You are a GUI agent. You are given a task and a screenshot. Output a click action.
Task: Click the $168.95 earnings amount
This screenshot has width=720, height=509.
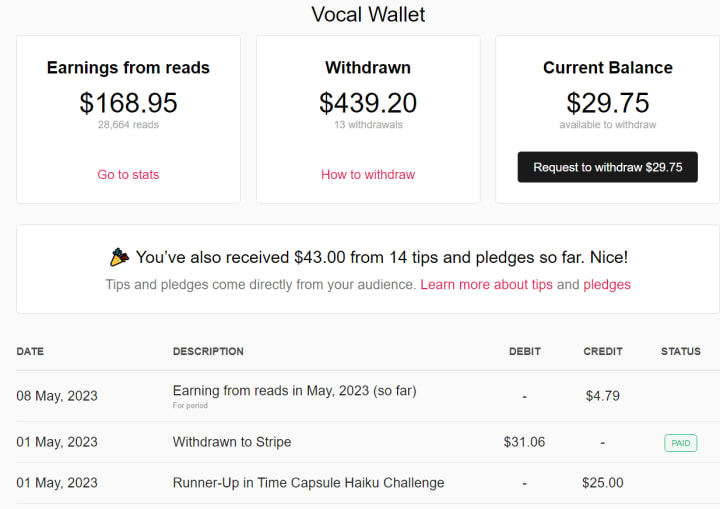pyautogui.click(x=128, y=102)
